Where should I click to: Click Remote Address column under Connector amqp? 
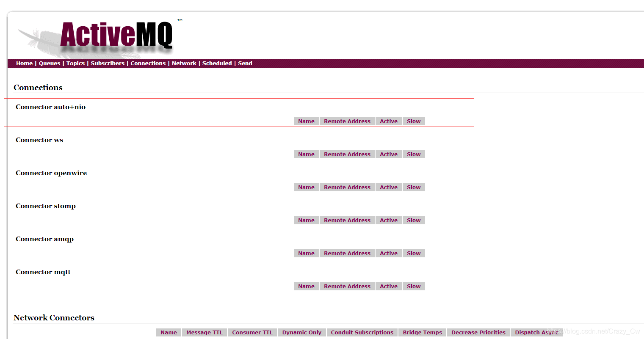[x=347, y=253]
